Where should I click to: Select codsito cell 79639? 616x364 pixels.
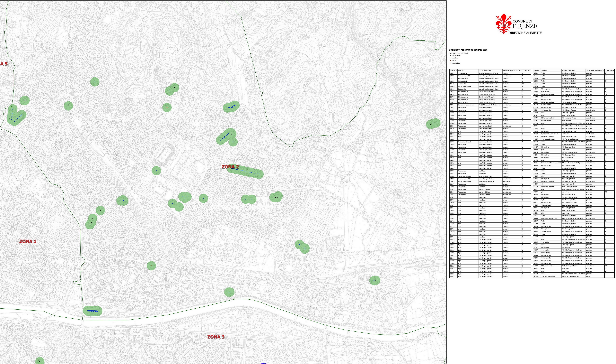point(453,171)
